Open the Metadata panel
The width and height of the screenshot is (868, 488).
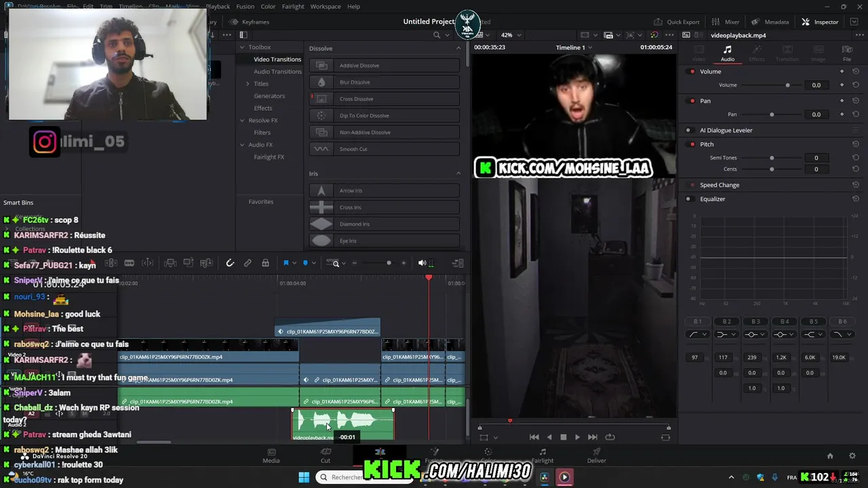coord(771,22)
